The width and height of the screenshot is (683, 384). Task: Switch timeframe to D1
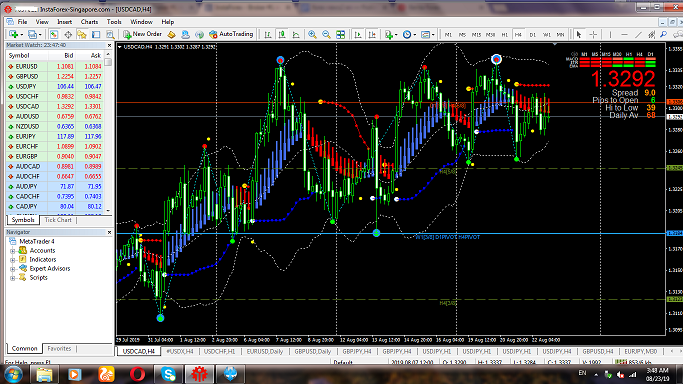(532, 34)
